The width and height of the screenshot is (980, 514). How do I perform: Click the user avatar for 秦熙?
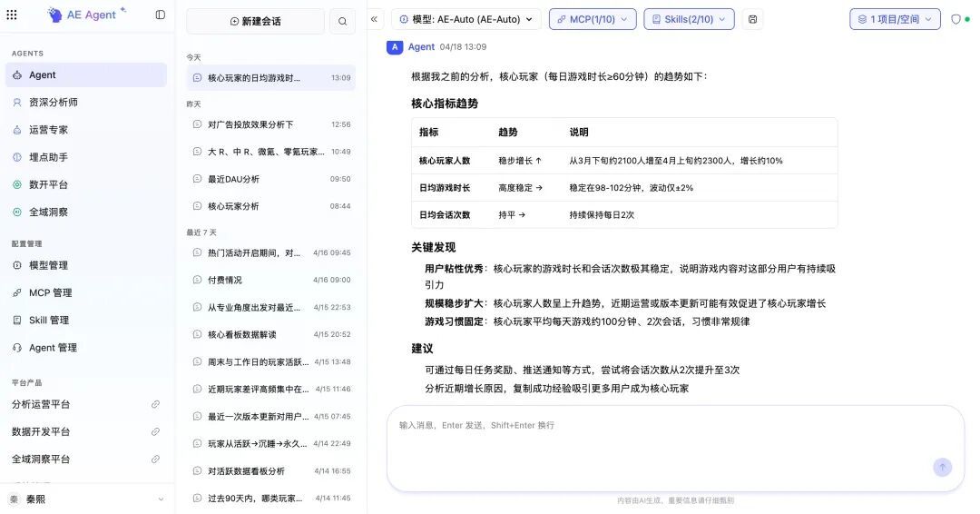(x=14, y=499)
